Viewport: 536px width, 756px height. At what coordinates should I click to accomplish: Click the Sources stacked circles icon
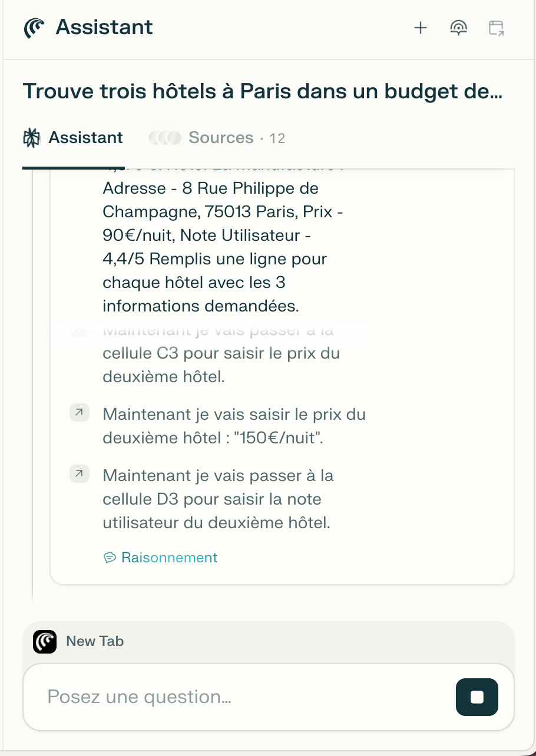pos(165,138)
